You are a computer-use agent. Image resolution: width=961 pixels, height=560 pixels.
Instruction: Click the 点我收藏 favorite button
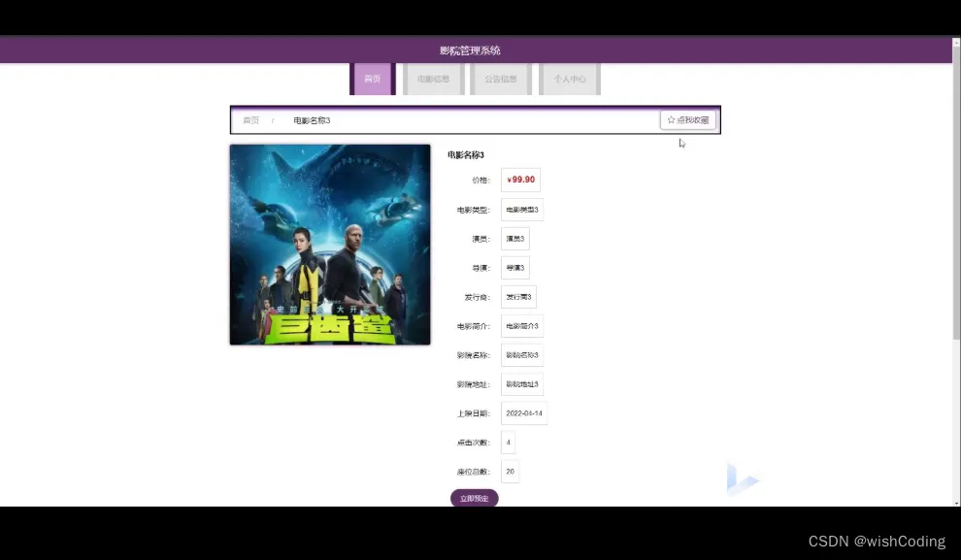coord(687,120)
